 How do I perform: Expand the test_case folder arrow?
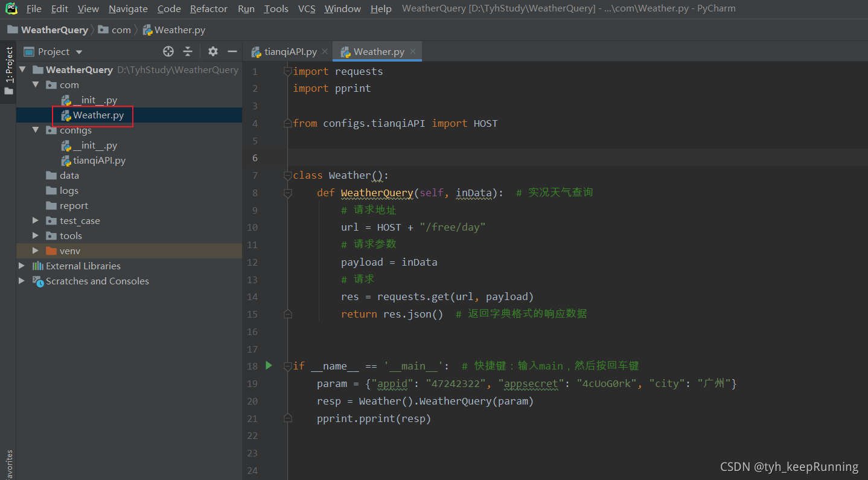pyautogui.click(x=36, y=220)
